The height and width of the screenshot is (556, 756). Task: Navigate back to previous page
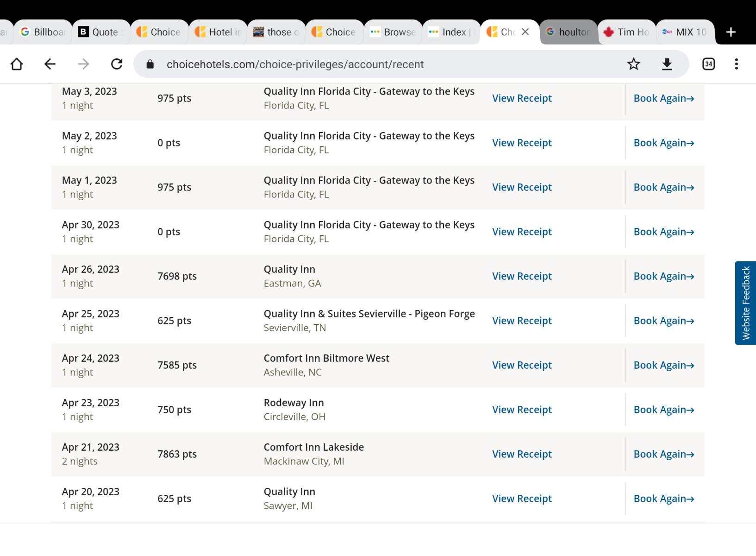(50, 64)
